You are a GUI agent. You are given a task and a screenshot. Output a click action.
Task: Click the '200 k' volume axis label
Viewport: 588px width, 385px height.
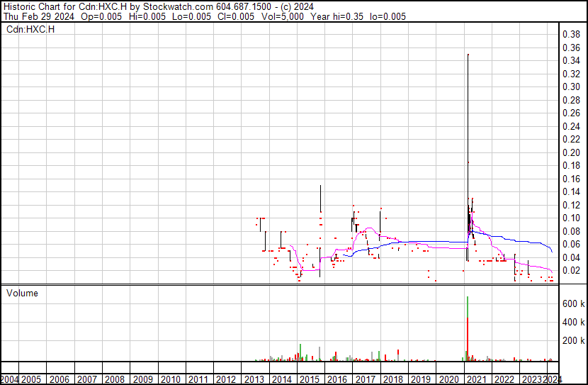[573, 340]
